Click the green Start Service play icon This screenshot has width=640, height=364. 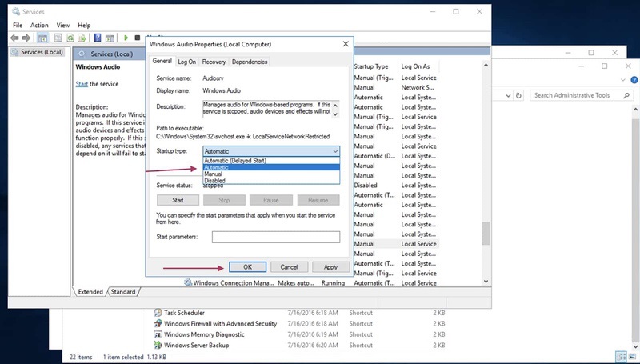pos(126,38)
